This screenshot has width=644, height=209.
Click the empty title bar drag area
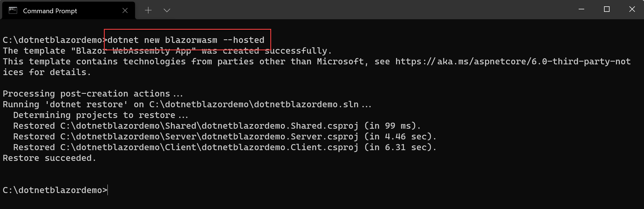(358, 10)
